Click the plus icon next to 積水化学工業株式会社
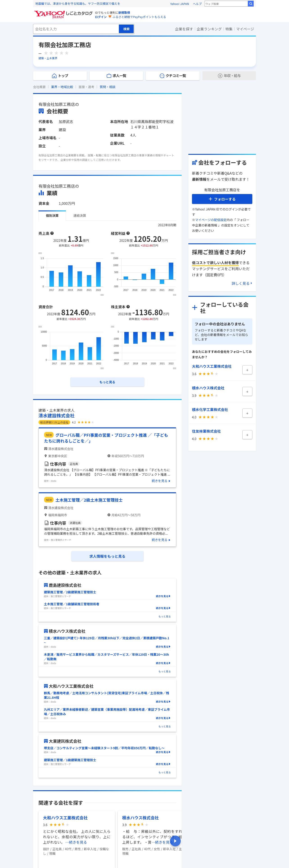Image resolution: width=289 pixels, height=868 pixels. click(247, 413)
